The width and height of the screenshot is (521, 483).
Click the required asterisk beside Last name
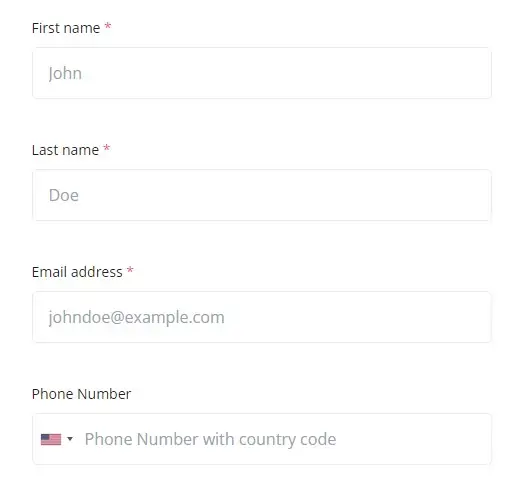click(x=107, y=148)
